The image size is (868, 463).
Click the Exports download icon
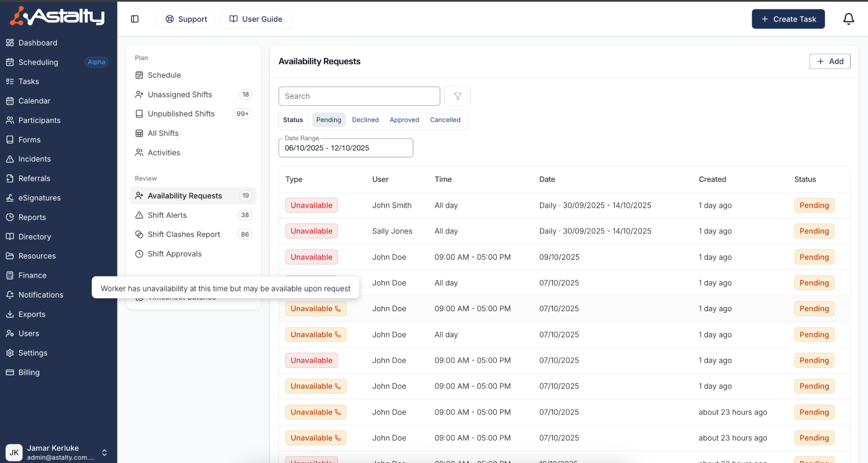click(x=10, y=314)
